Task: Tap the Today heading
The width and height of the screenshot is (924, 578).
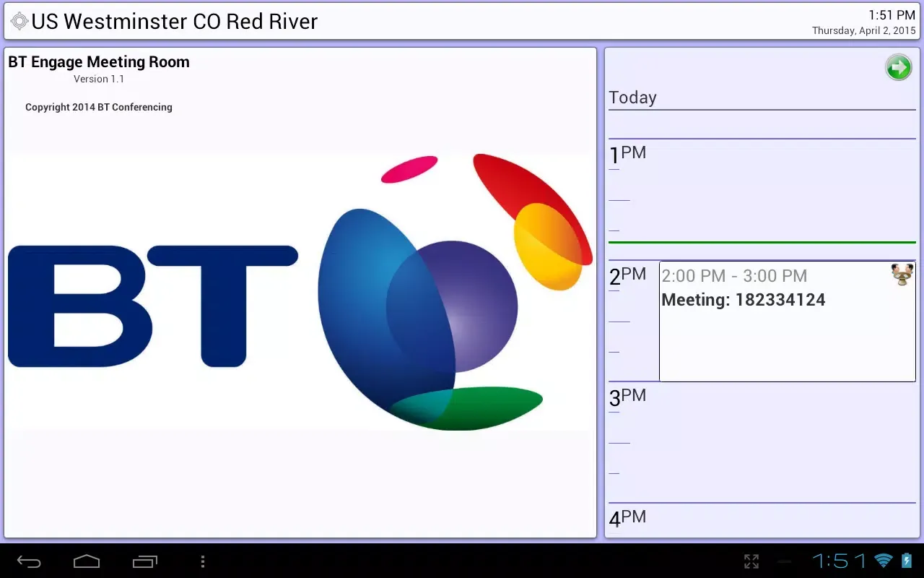Action: point(632,98)
